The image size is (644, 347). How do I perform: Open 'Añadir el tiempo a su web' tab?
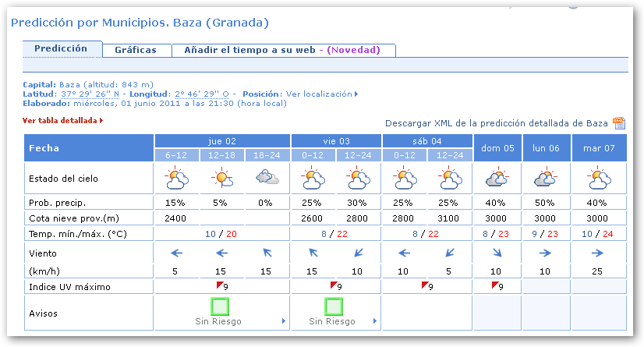click(x=281, y=50)
